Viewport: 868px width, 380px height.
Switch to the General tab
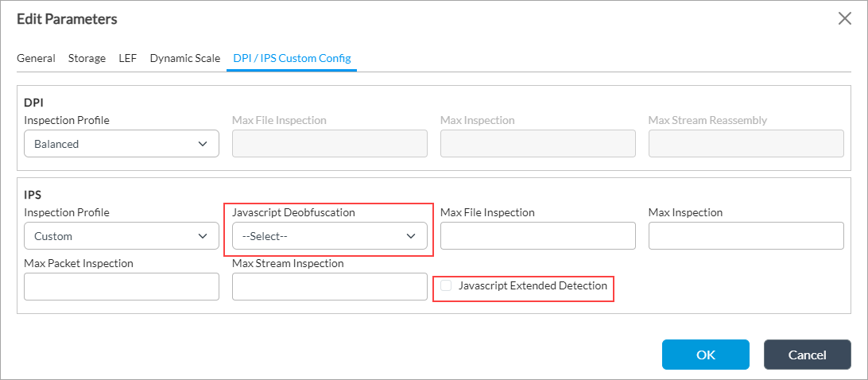[36, 58]
